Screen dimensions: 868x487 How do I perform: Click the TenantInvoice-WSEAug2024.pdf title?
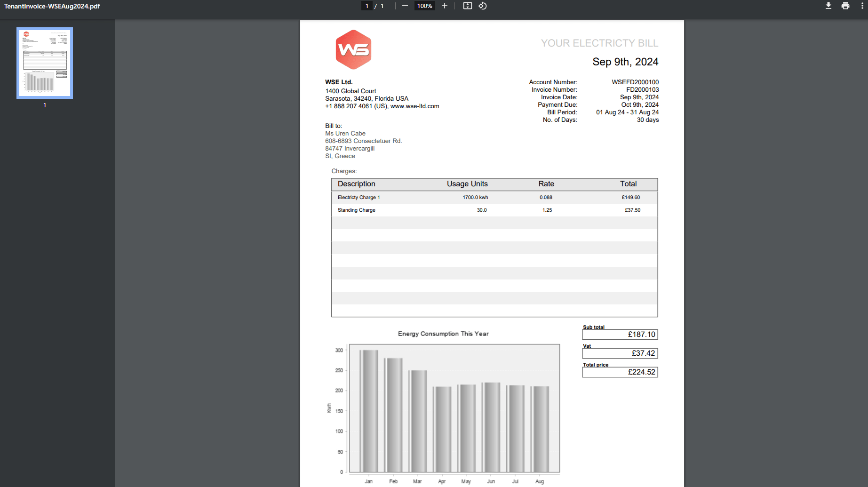point(51,7)
